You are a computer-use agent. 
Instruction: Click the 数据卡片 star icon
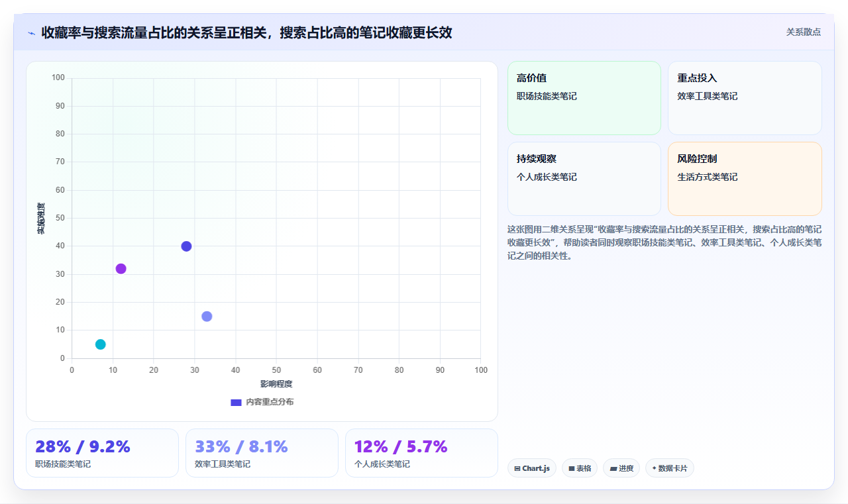pos(654,468)
